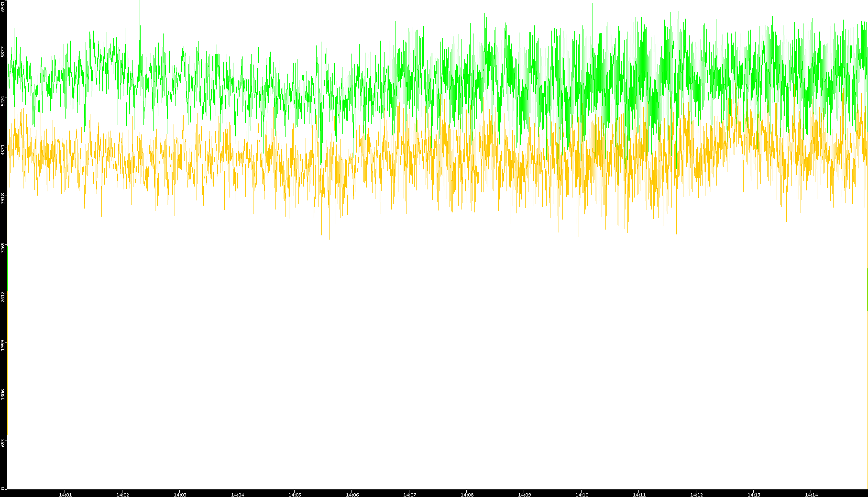This screenshot has height=497, width=868.
Task: Click the 2612 value axis label
Action: point(3,296)
